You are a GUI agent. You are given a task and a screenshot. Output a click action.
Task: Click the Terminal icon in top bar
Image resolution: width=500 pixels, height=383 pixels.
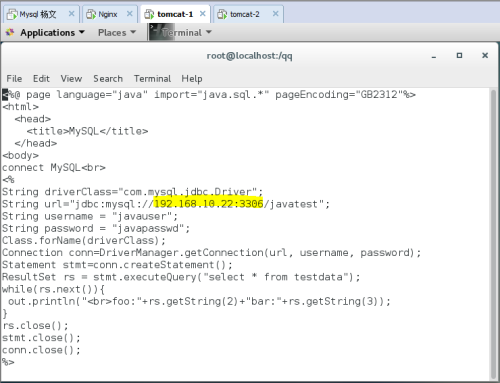161,32
